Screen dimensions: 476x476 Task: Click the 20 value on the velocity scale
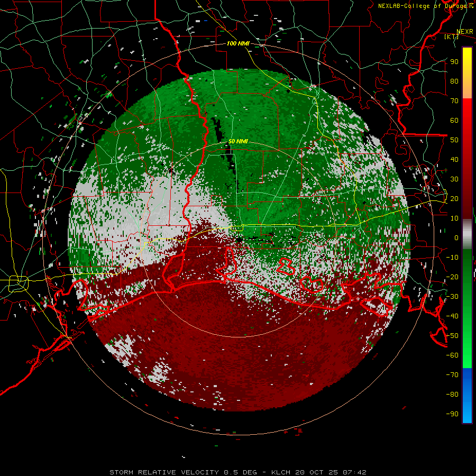(x=454, y=198)
